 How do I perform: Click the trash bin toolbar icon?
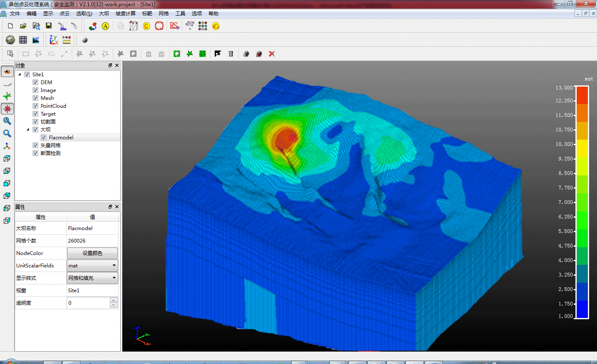pyautogui.click(x=231, y=54)
